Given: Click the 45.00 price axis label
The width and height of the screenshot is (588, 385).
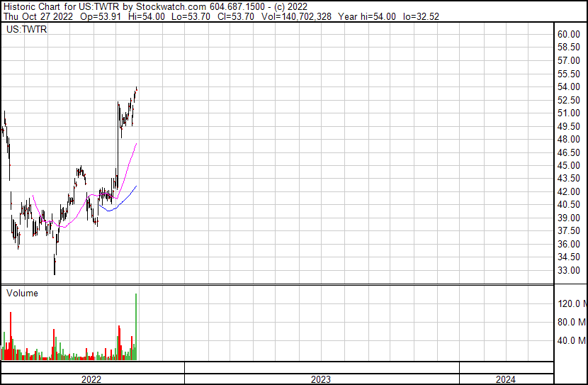Looking at the screenshot, I should pyautogui.click(x=569, y=165).
